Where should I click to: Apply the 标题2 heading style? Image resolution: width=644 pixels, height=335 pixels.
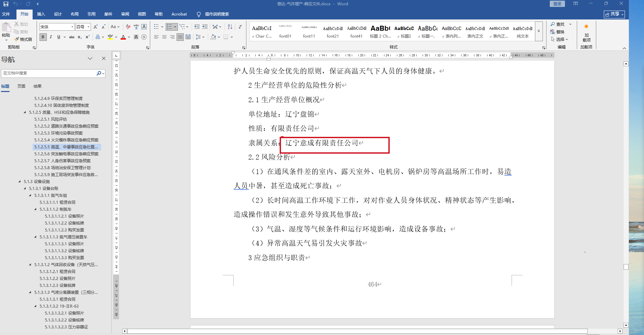(404, 32)
